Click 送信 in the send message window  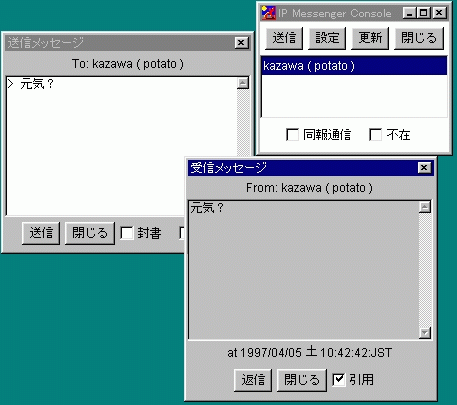[41, 233]
